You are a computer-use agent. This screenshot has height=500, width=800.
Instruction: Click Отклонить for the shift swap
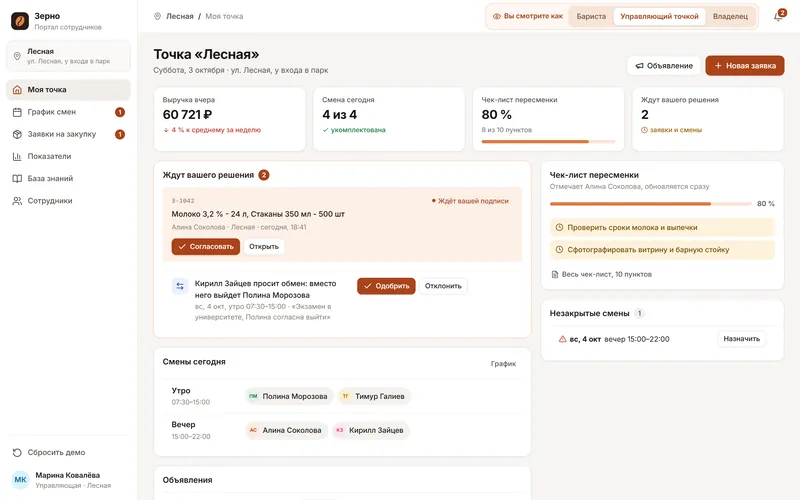443,286
